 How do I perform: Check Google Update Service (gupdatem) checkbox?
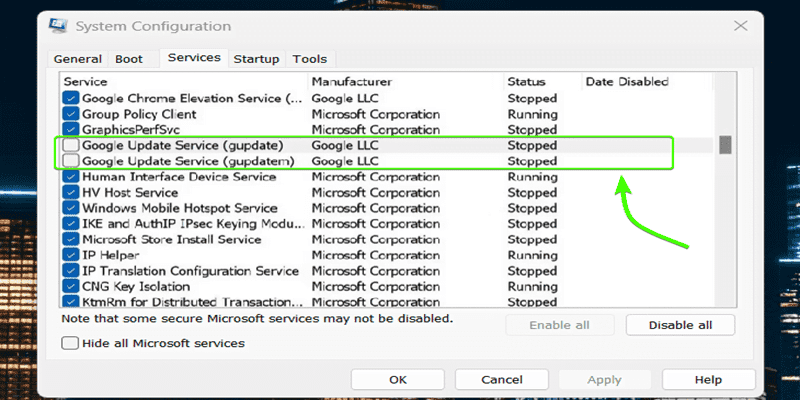(x=70, y=161)
